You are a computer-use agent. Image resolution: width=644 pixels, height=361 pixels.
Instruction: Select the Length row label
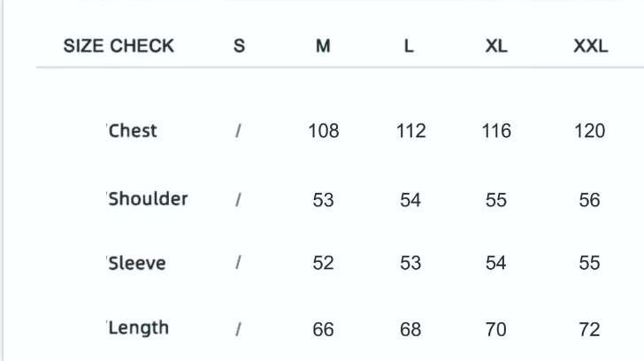(x=139, y=328)
